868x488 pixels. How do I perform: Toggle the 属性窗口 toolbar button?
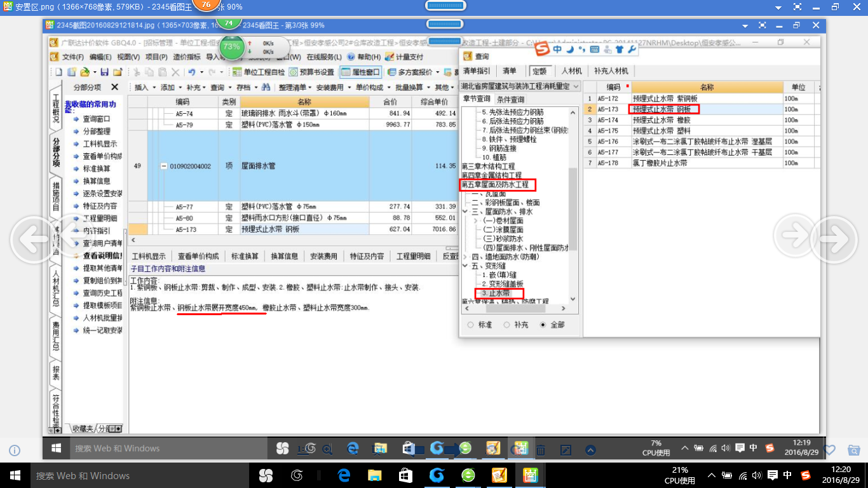click(360, 72)
